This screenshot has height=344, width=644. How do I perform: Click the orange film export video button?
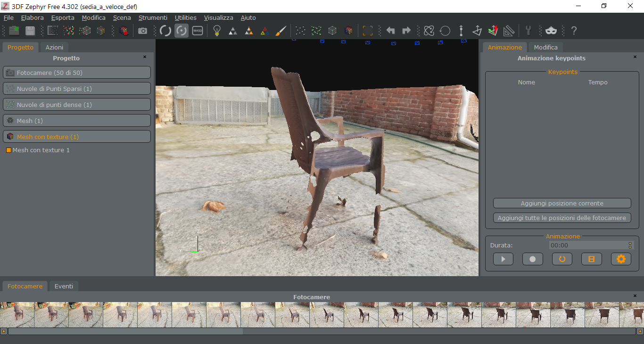[592, 259]
